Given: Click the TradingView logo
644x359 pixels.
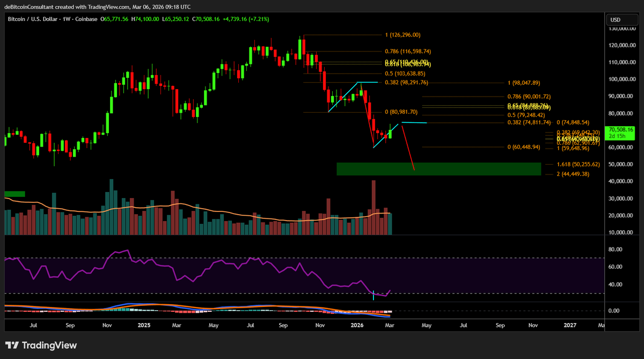Looking at the screenshot, I should coord(41,346).
